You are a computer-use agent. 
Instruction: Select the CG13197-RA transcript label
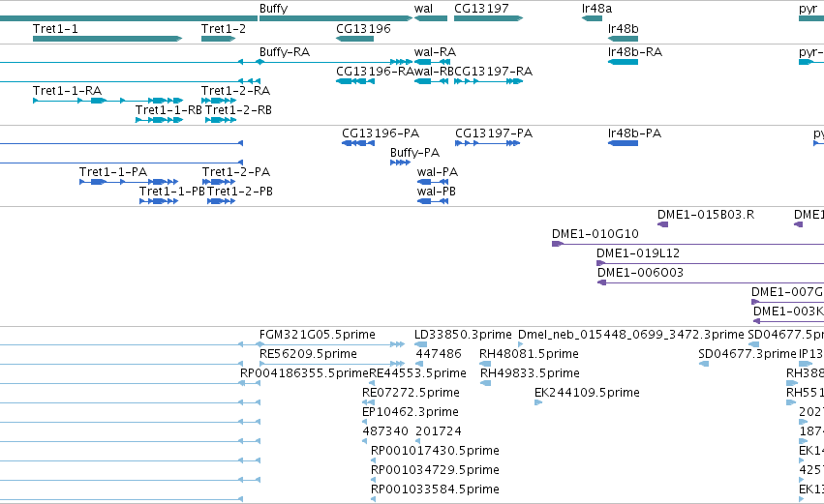(494, 72)
